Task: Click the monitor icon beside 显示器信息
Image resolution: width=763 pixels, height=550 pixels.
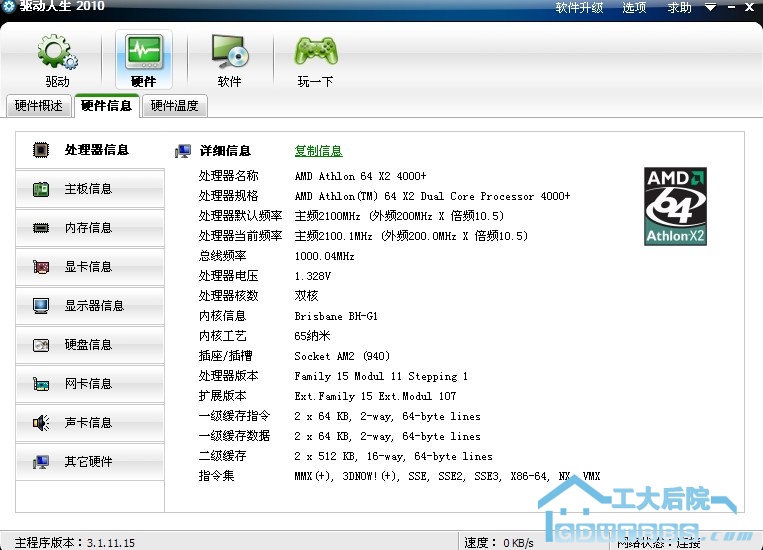Action: pos(41,306)
